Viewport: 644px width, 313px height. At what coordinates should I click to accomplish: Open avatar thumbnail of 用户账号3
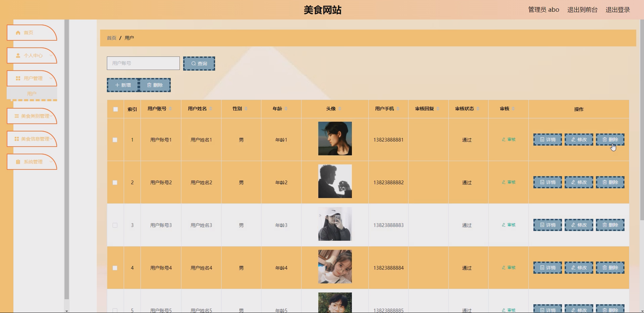335,224
